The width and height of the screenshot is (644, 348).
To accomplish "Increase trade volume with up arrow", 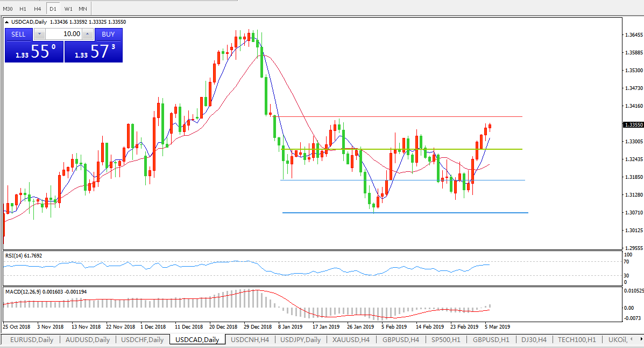I will 87,34.
